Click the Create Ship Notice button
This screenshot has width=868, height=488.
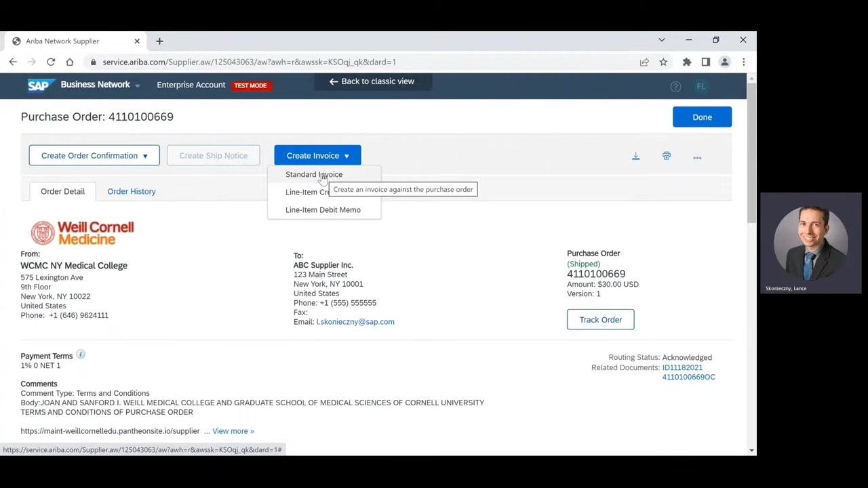click(213, 155)
